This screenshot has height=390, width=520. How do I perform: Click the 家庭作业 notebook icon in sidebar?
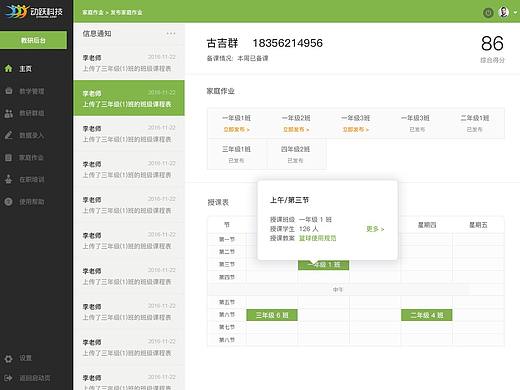[x=8, y=158]
